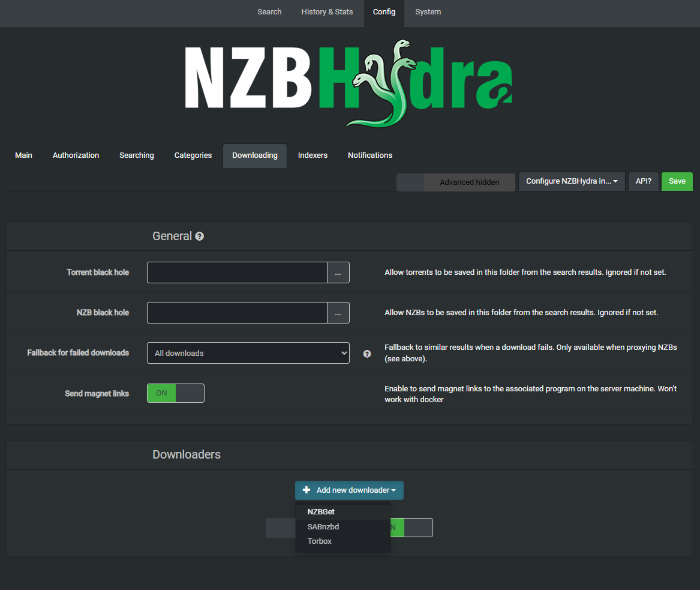The width and height of the screenshot is (700, 590).
Task: Click the Fallback for failed downloads label
Action: (78, 353)
